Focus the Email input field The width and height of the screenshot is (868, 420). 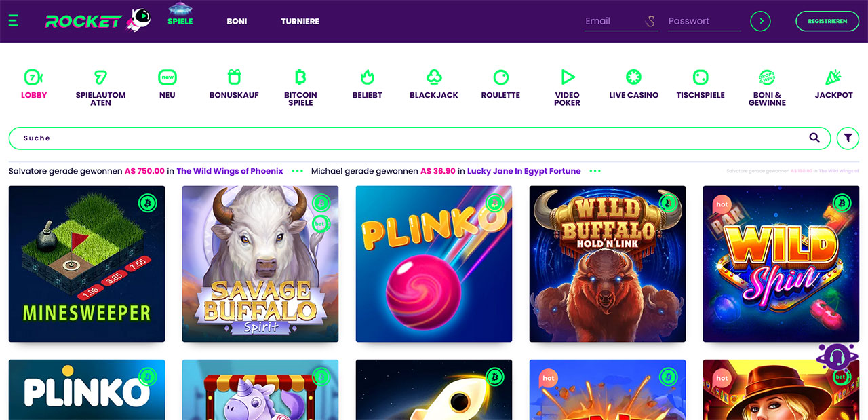click(x=621, y=21)
